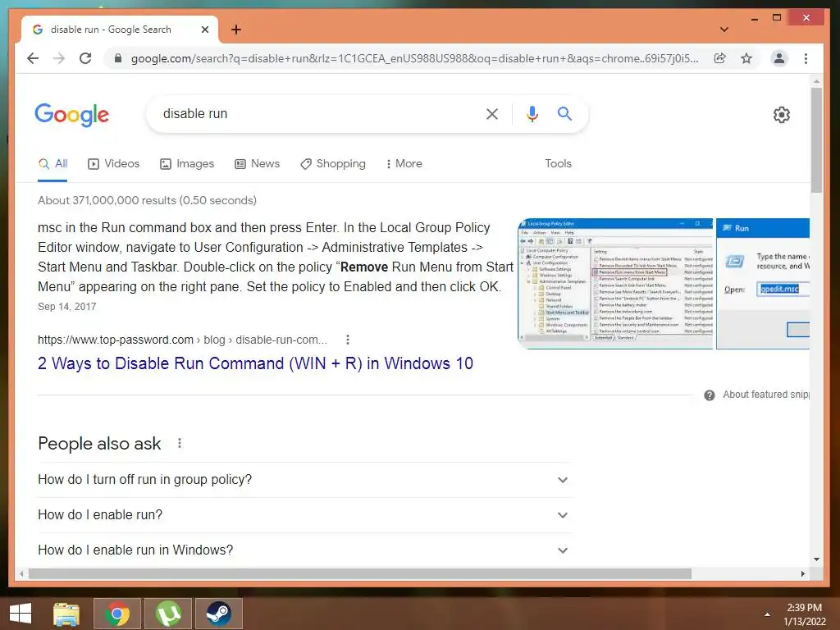Clear the search box with X

(x=492, y=113)
